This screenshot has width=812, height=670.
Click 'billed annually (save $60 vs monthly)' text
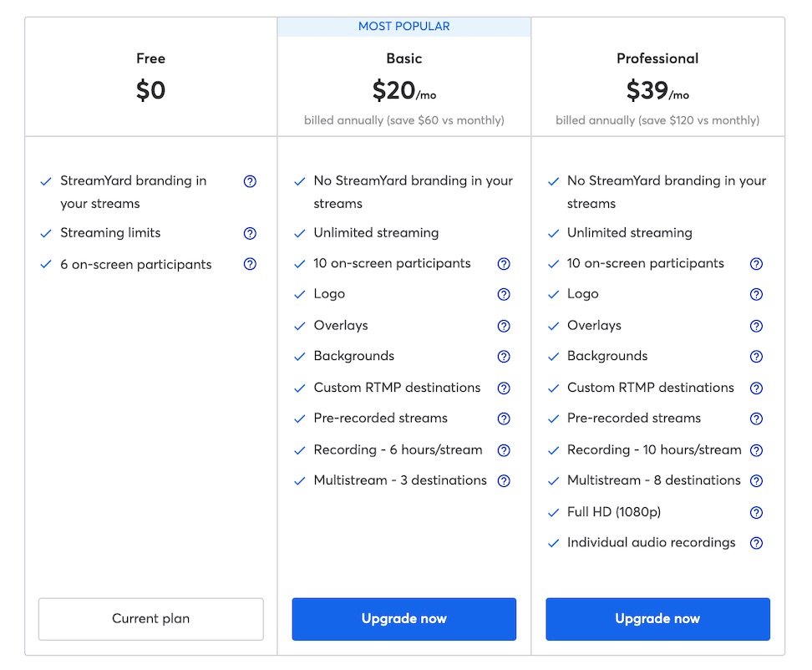[x=404, y=120]
